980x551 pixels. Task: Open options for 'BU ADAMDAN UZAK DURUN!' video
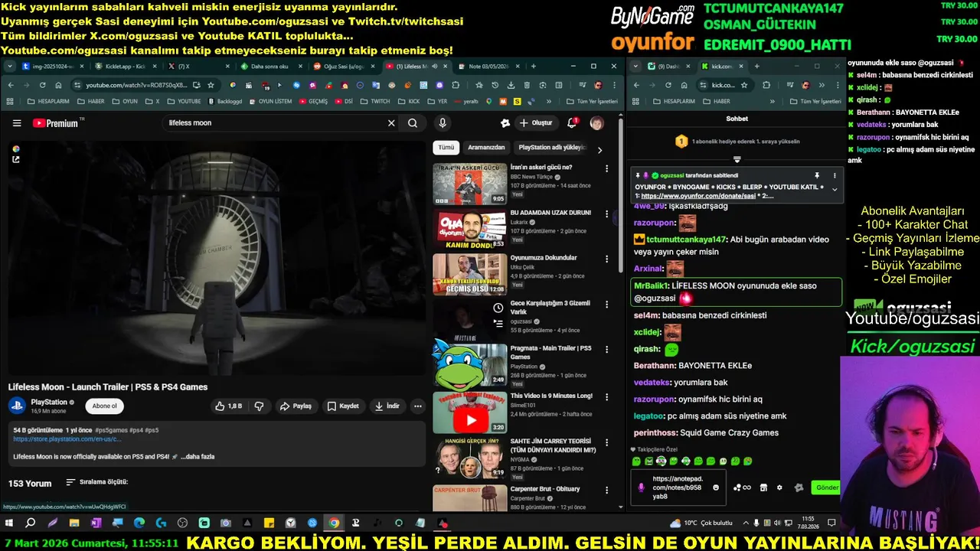pos(607,214)
